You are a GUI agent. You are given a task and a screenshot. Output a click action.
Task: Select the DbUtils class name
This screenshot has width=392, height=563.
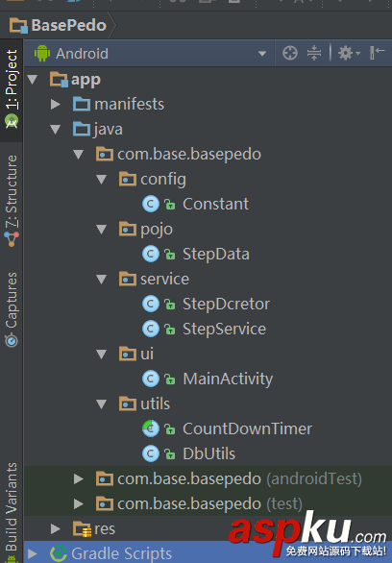click(208, 453)
